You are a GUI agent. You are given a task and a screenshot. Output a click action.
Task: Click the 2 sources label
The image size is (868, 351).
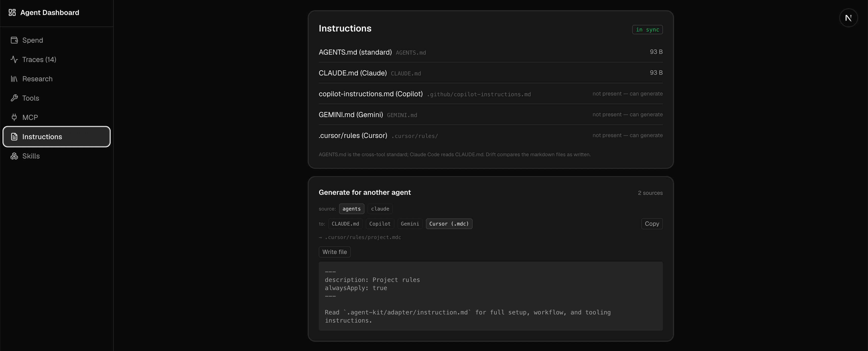pos(650,193)
